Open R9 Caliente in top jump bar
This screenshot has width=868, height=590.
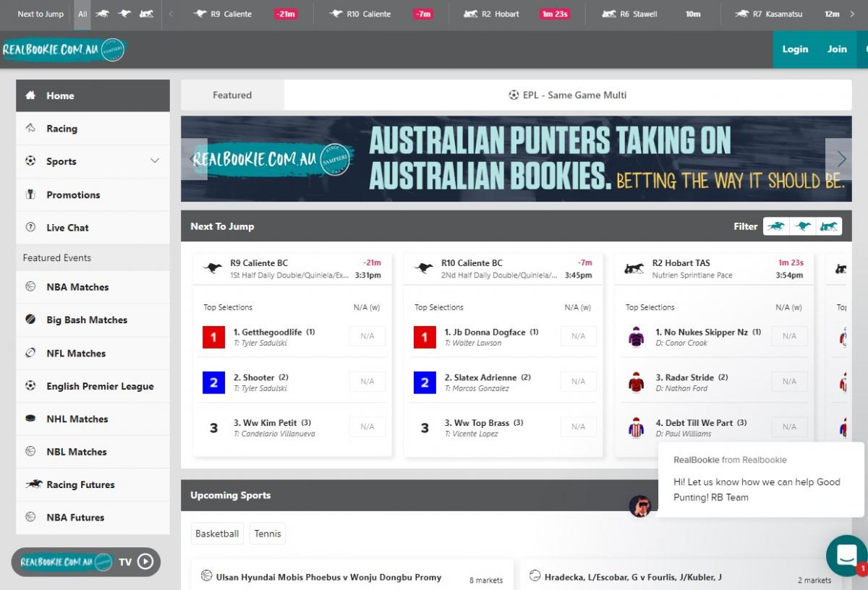[x=246, y=14]
